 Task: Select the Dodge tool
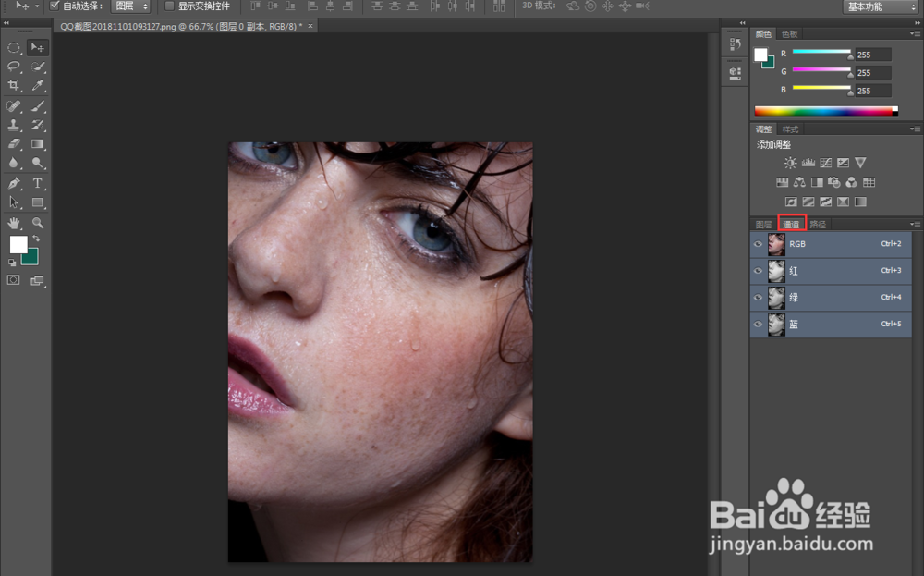pos(38,163)
